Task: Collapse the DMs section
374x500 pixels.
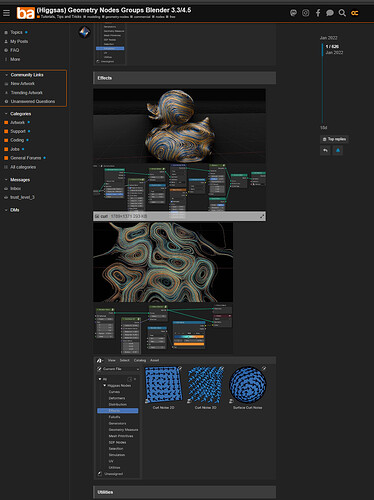Action: click(14, 210)
